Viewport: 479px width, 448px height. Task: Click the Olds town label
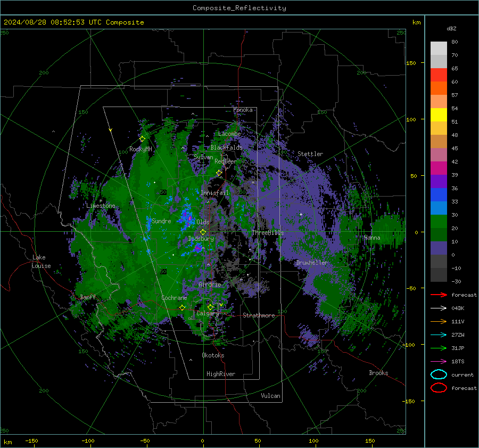203,222
